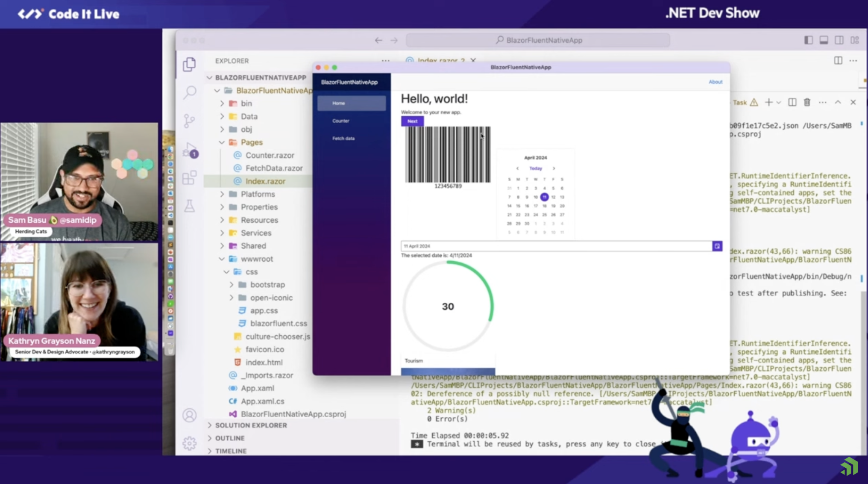This screenshot has width=868, height=484.
Task: Maximize terminal panel with chevron up
Action: (x=838, y=102)
